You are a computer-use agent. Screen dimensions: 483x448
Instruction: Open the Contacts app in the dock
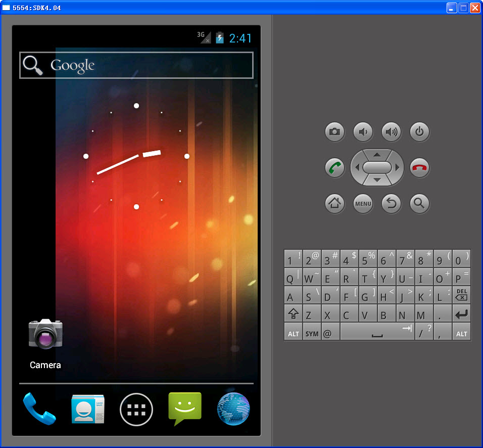point(88,410)
